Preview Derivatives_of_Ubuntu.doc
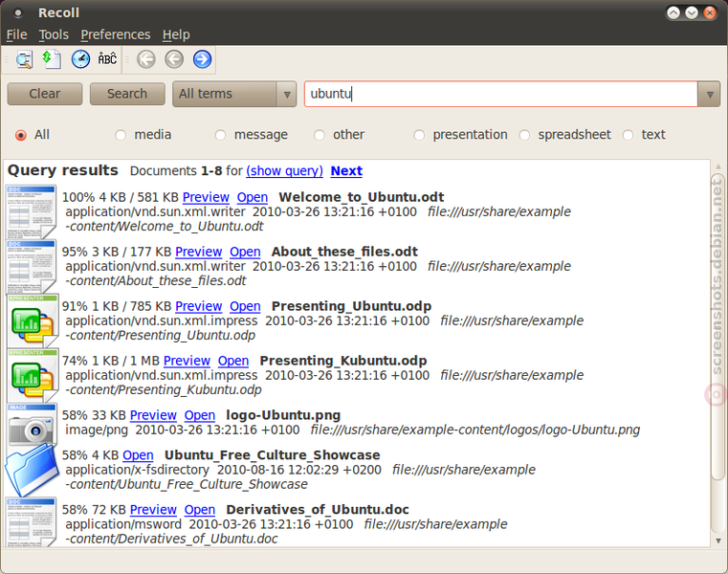This screenshot has height=574, width=728. coord(153,510)
